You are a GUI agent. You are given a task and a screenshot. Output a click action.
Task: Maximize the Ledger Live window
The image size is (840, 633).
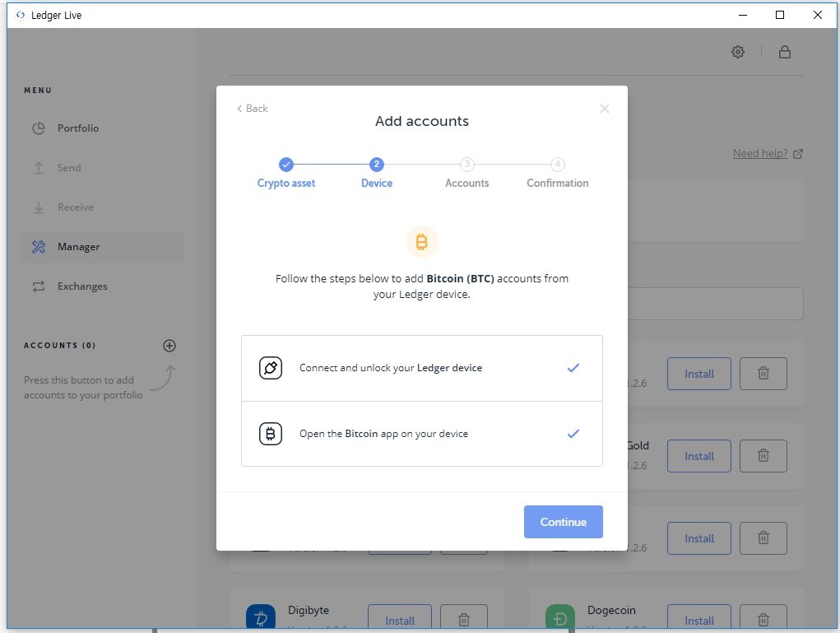pyautogui.click(x=780, y=15)
